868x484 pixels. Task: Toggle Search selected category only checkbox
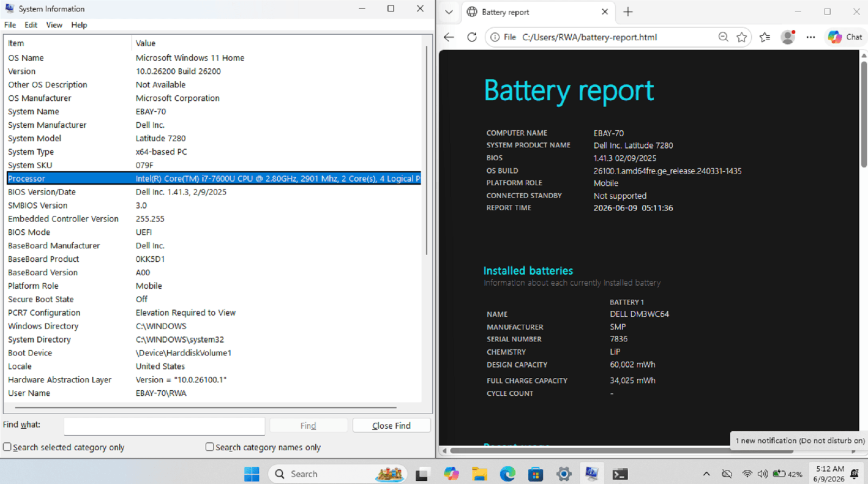pyautogui.click(x=7, y=447)
